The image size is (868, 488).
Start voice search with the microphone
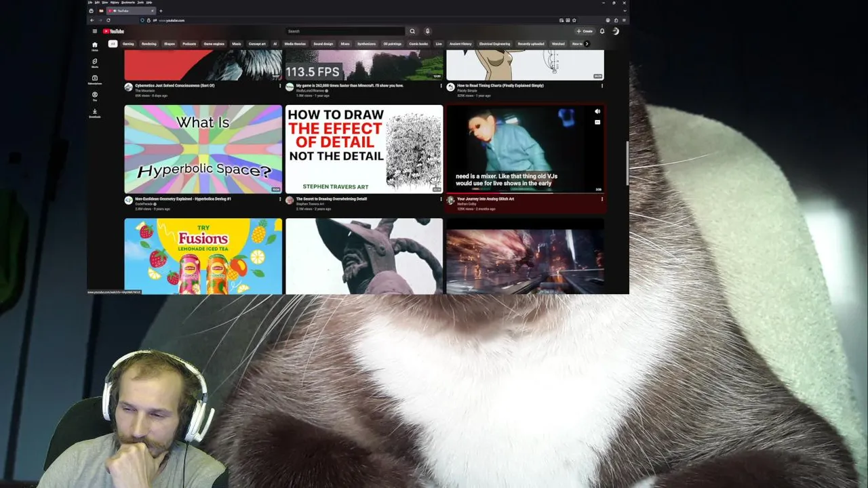[x=427, y=31]
